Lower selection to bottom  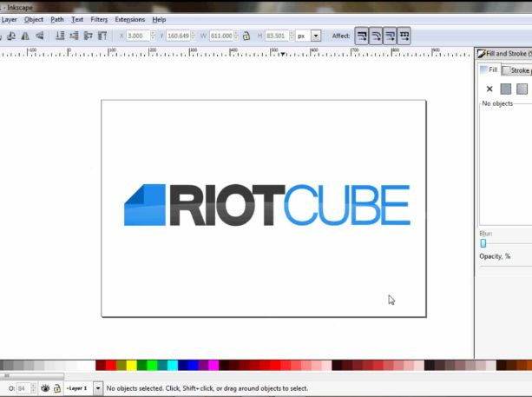coord(60,36)
